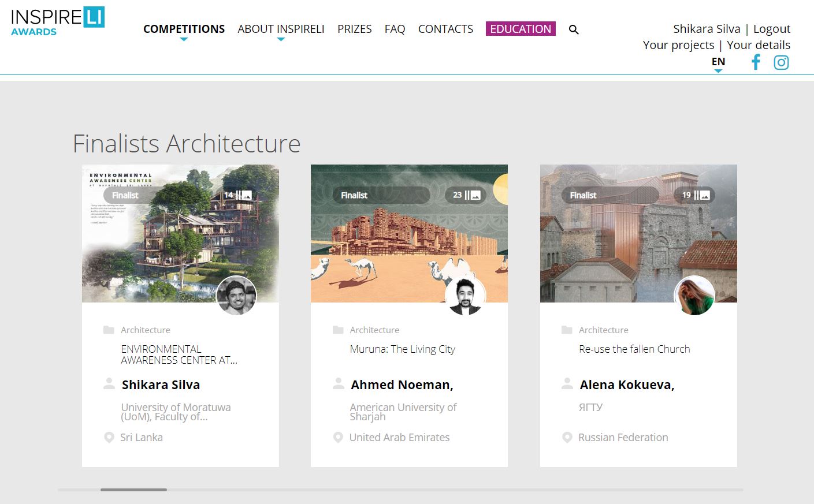Open the 23-image gallery icon on Muruna
This screenshot has height=504, width=814.
click(466, 195)
